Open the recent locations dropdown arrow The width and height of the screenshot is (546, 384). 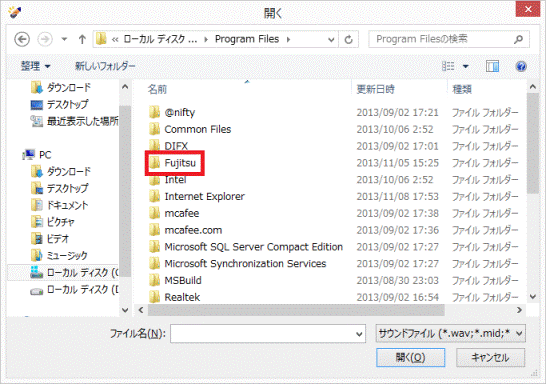(x=64, y=39)
